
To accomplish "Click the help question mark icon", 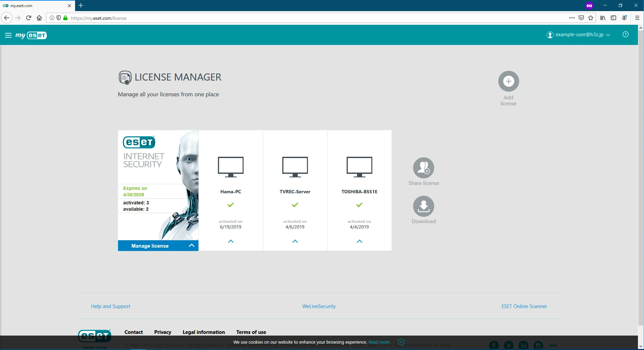I will [625, 35].
